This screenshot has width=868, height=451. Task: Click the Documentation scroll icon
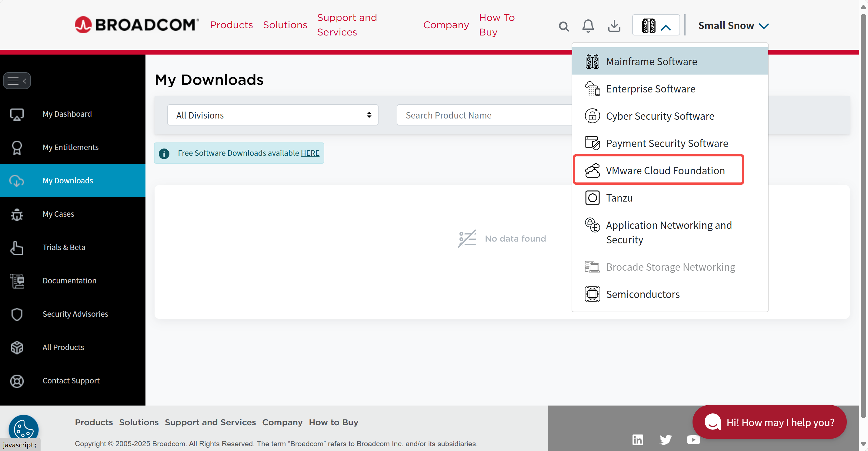pos(17,281)
